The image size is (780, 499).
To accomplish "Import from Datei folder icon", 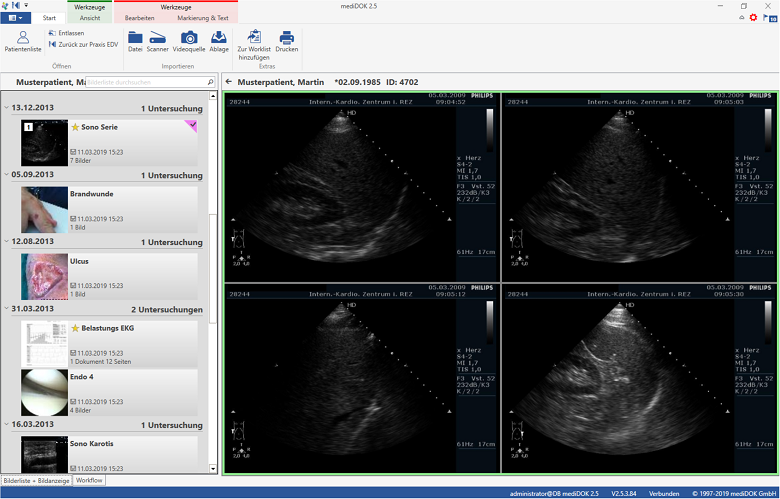I will [135, 39].
